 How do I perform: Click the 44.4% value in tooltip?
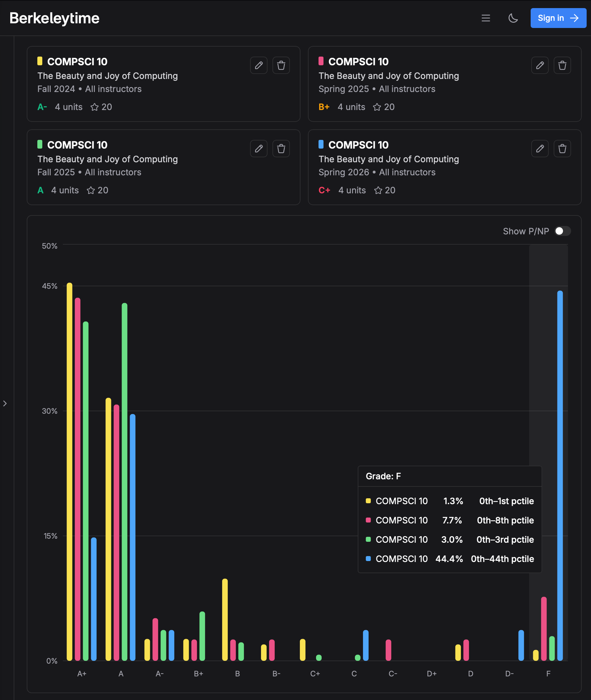tap(449, 559)
